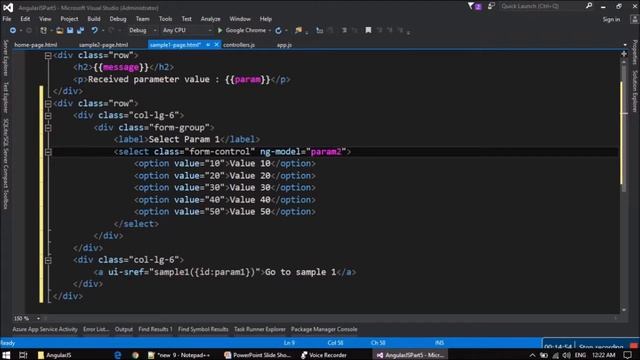This screenshot has width=640, height=360.
Task: Open the Project menu
Action: pyautogui.click(x=69, y=19)
